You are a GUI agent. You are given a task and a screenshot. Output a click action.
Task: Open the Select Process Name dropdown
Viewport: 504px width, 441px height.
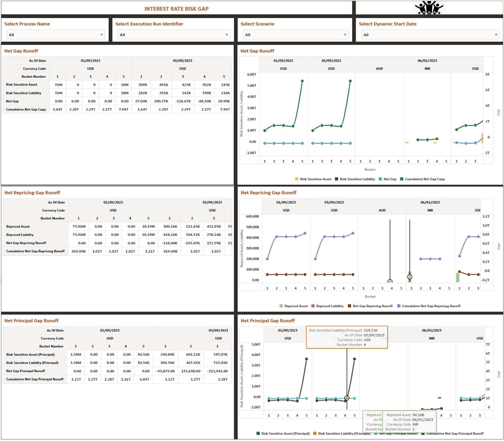[x=56, y=35]
